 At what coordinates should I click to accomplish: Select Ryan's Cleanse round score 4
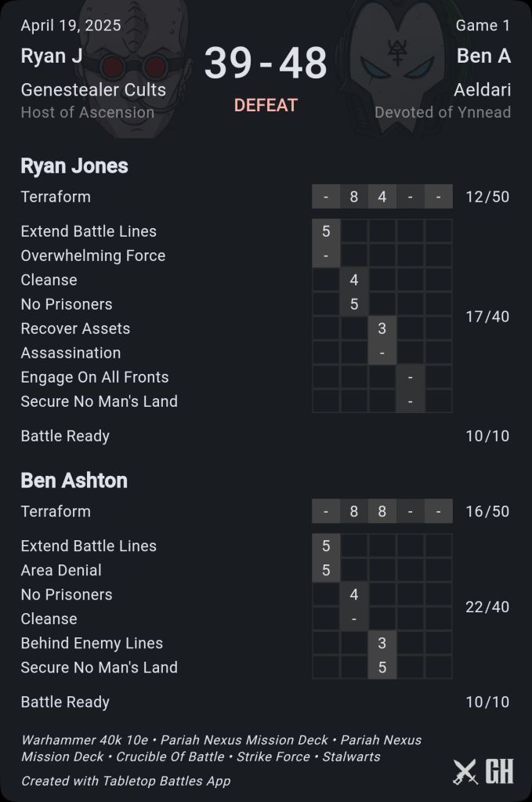coord(354,280)
